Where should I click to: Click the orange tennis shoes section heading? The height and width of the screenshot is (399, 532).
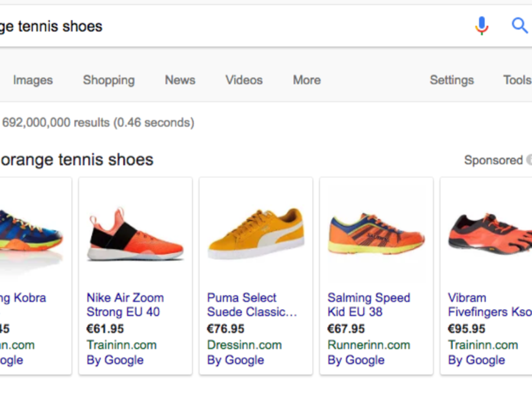pos(77,160)
